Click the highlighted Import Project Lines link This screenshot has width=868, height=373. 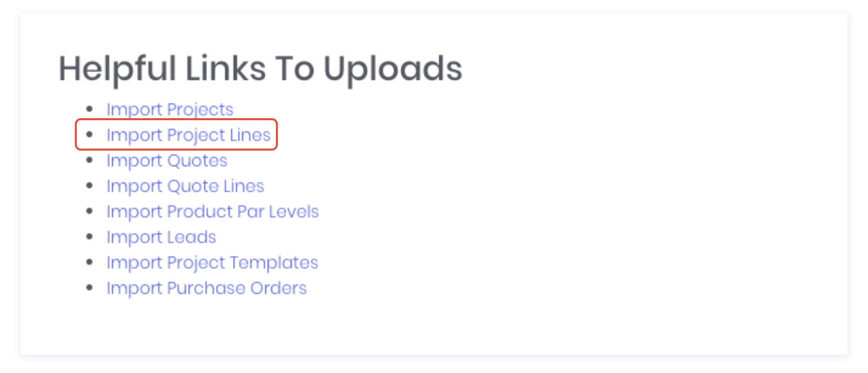click(x=189, y=135)
